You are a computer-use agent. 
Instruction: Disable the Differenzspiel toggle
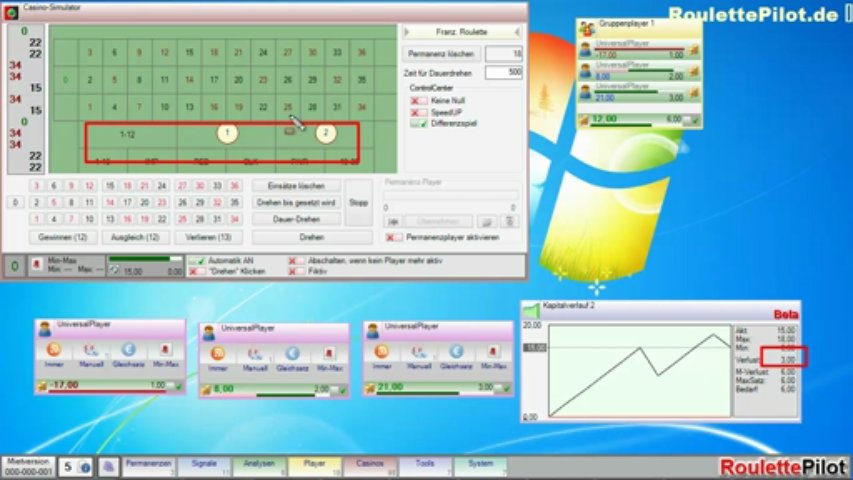point(418,123)
